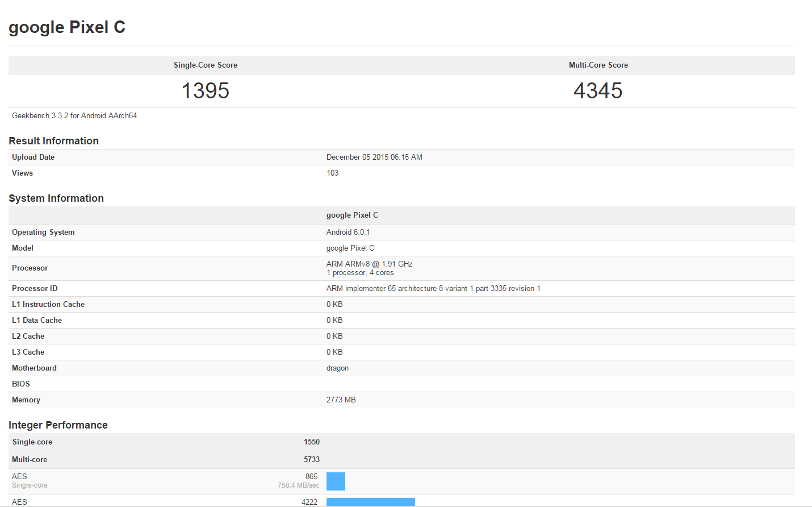Select the L3 Cache label
Viewport: 812px width, 507px height.
28,352
